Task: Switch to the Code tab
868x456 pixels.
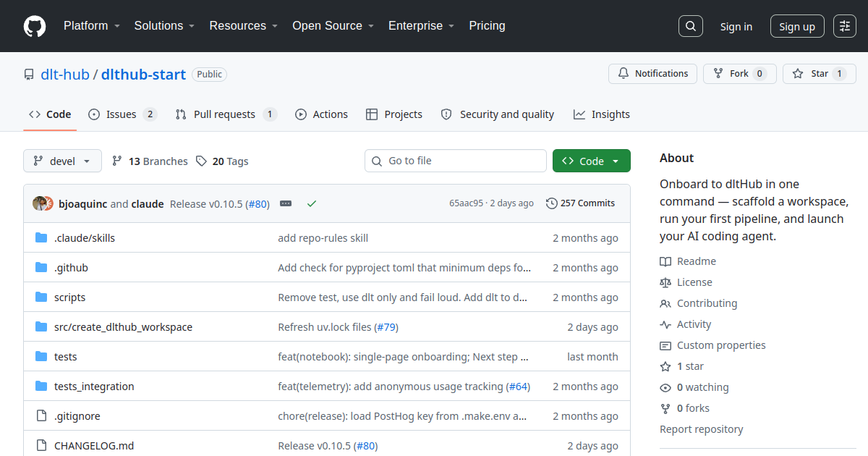Action: [x=50, y=114]
